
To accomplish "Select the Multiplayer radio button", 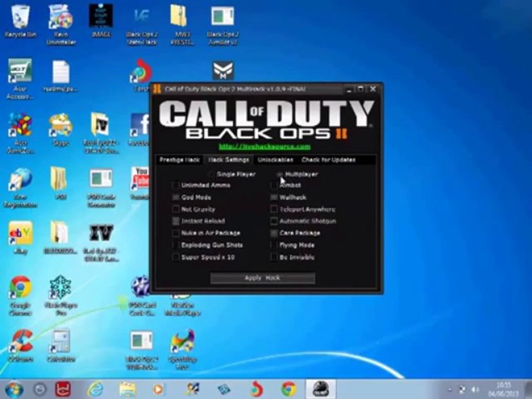I will (x=279, y=174).
